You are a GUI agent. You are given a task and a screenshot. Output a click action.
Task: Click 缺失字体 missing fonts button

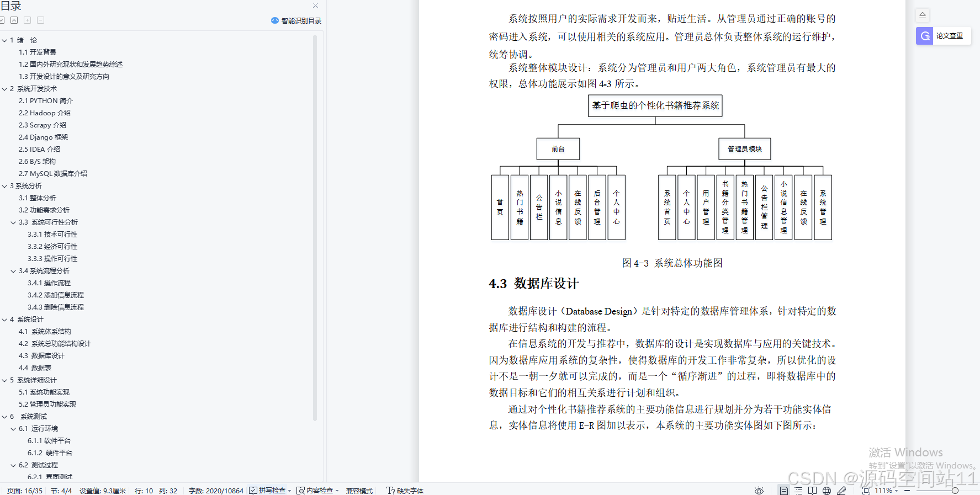point(405,491)
